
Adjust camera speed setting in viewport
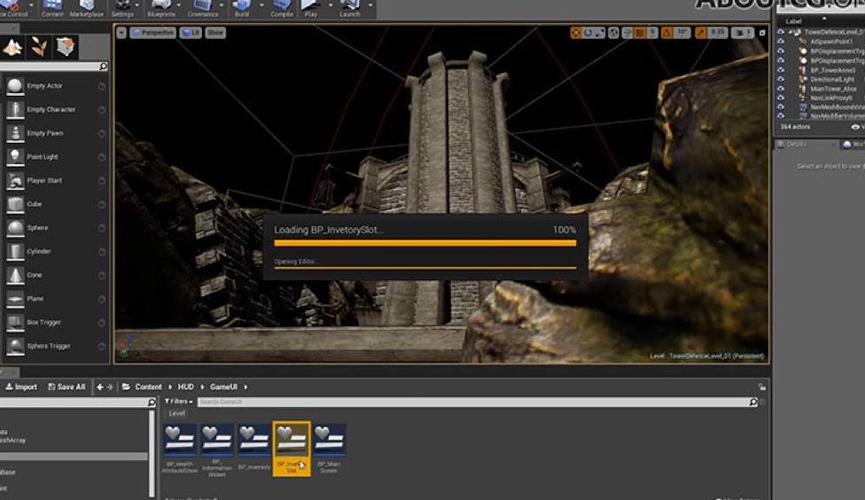(x=743, y=33)
